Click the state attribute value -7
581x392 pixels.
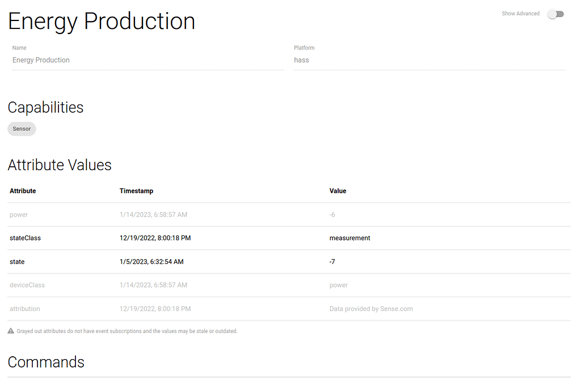332,262
